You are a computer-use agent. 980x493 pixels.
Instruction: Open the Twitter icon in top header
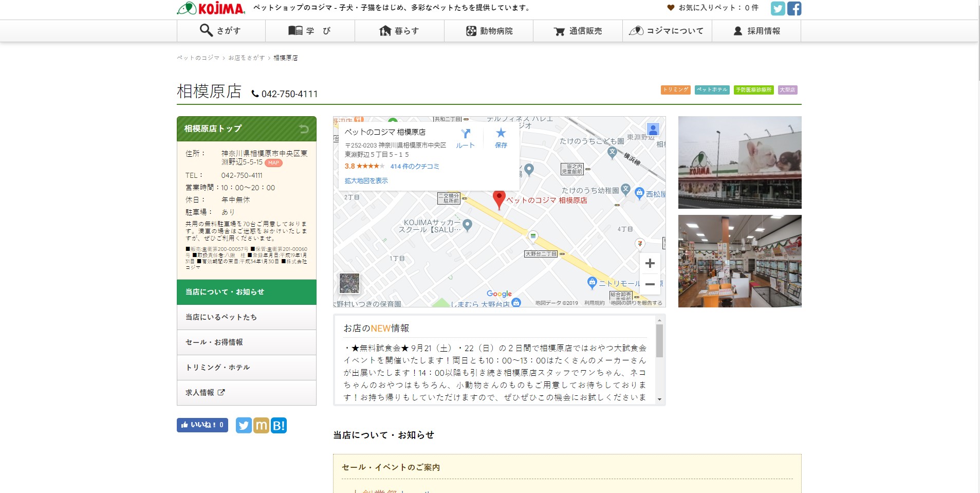778,8
